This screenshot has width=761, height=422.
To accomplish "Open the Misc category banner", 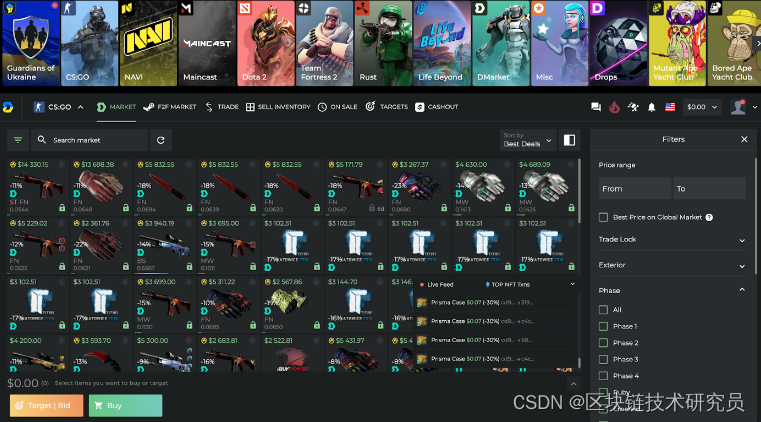I will point(560,43).
